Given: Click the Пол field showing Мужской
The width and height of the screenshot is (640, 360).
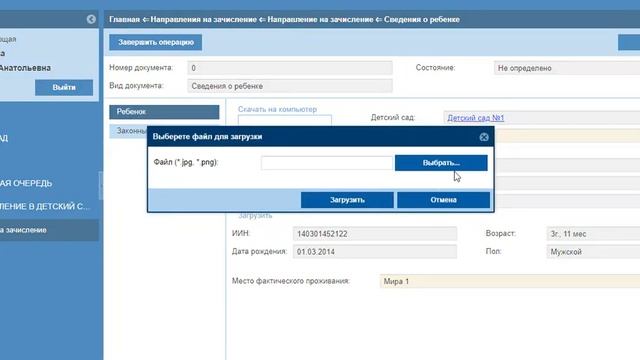Looking at the screenshot, I should pyautogui.click(x=593, y=252).
